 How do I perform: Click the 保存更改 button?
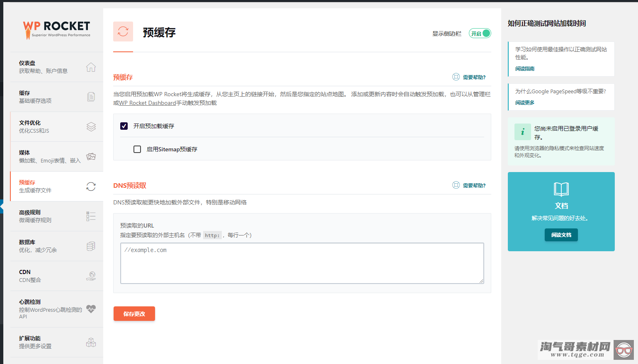click(134, 313)
